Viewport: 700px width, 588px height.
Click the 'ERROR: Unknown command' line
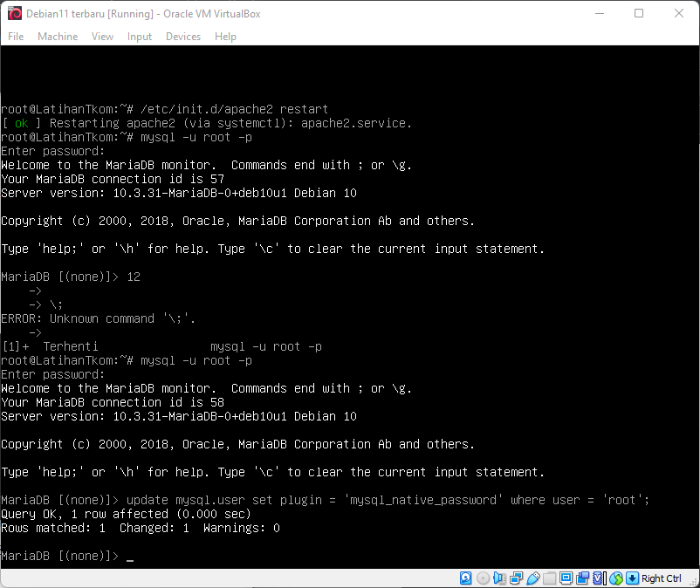click(x=99, y=318)
